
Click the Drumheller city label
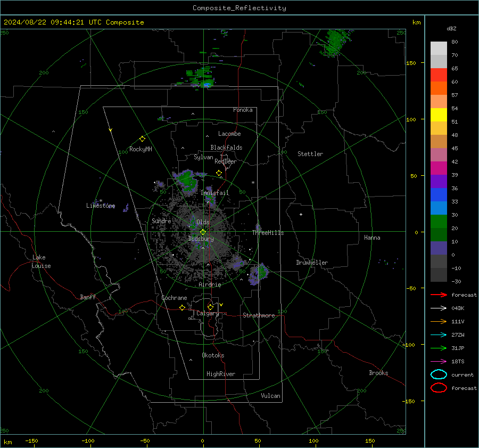tap(312, 263)
